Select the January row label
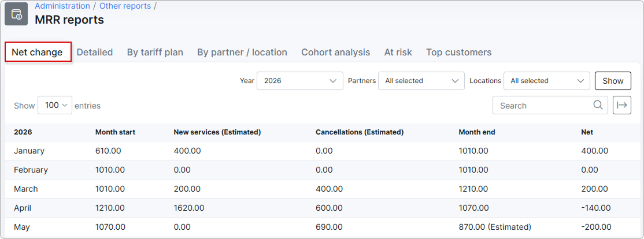The width and height of the screenshot is (644, 239). 29,151
